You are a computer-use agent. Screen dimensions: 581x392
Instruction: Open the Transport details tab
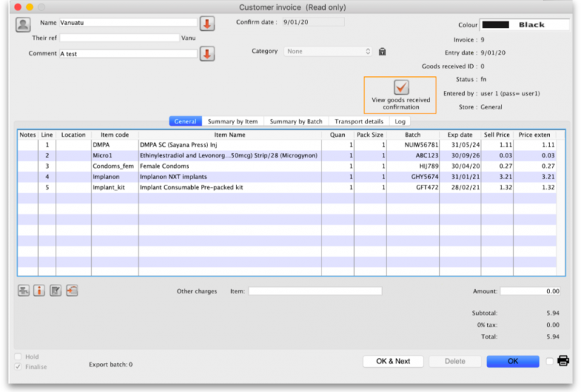coord(359,122)
